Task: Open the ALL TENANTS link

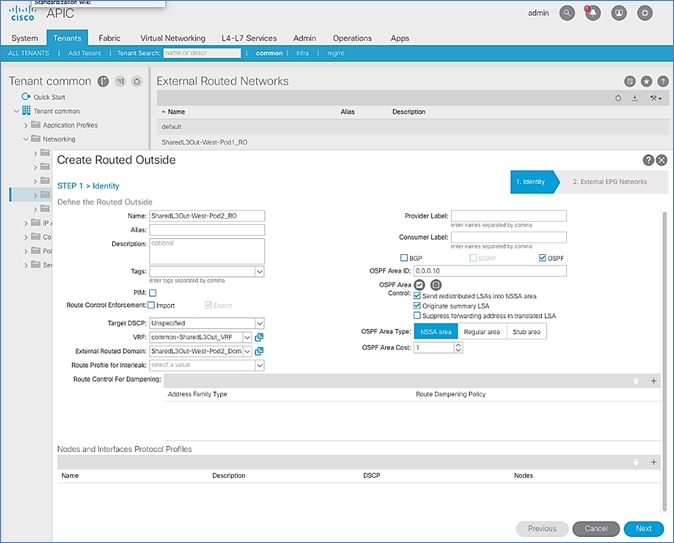Action: click(x=28, y=53)
